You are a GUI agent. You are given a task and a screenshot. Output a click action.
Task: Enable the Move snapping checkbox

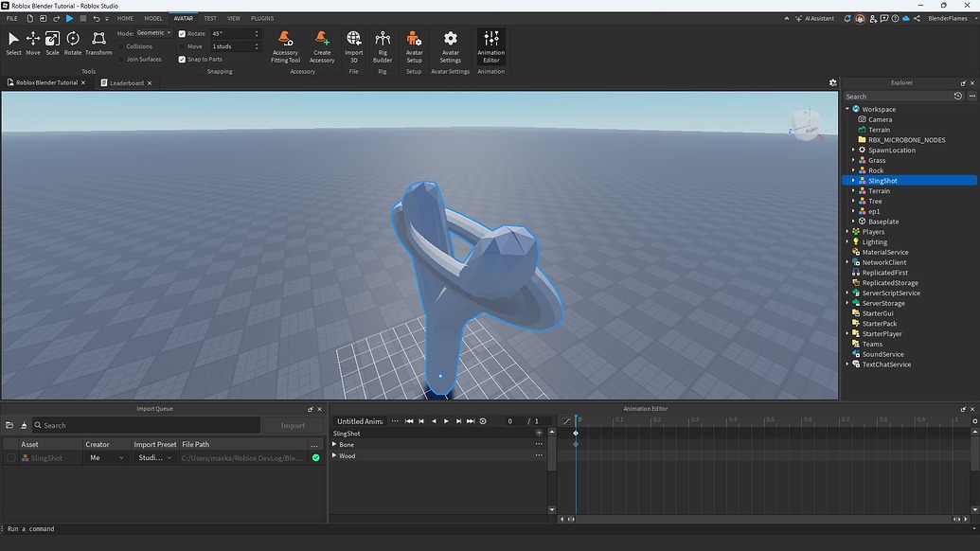182,46
